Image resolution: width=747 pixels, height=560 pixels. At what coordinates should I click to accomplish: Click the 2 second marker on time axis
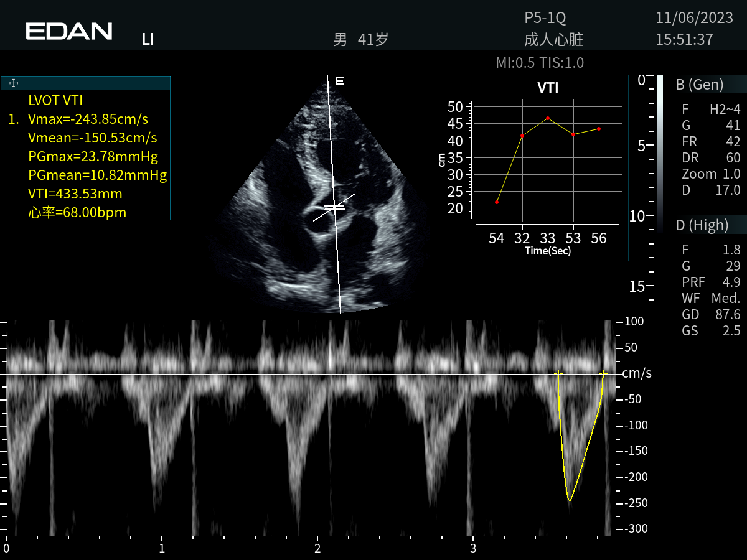tap(317, 548)
